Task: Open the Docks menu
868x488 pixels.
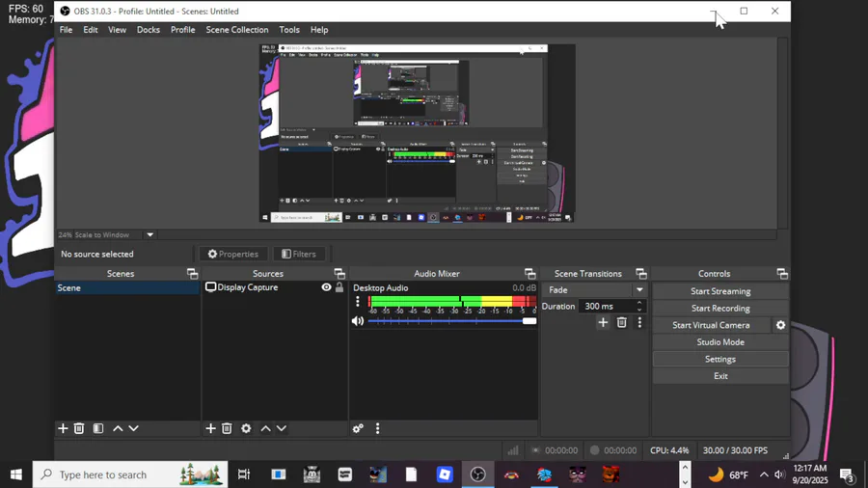Action: tap(149, 30)
